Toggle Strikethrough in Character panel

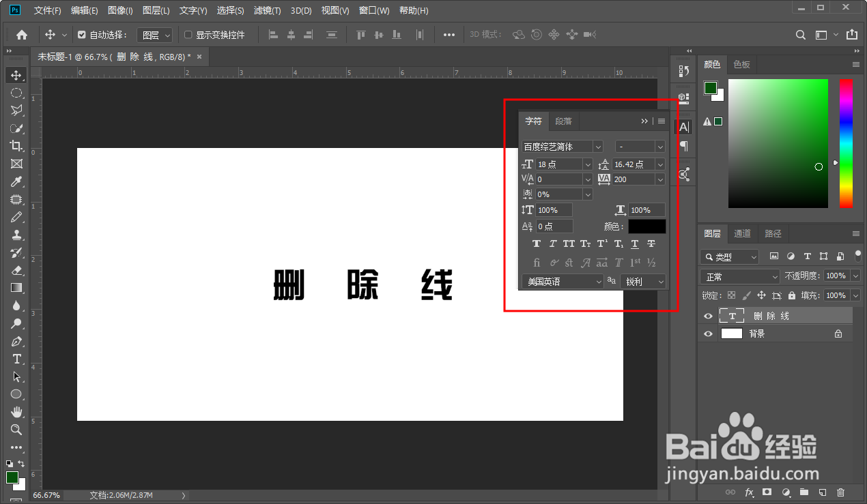click(x=651, y=243)
